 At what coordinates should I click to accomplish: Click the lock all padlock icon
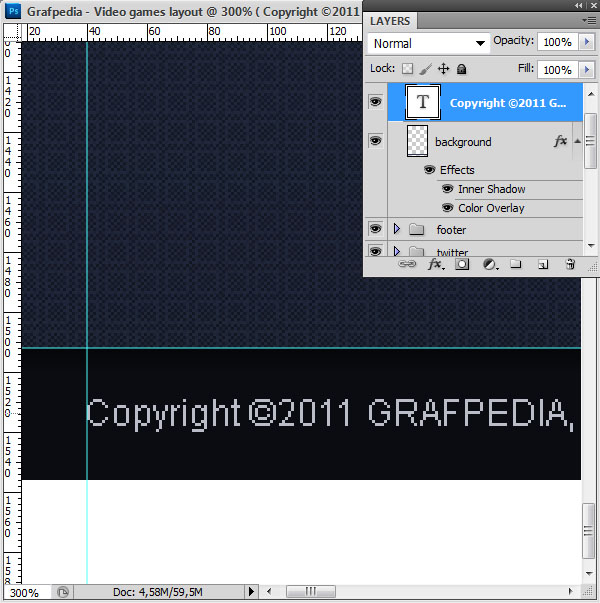[461, 69]
